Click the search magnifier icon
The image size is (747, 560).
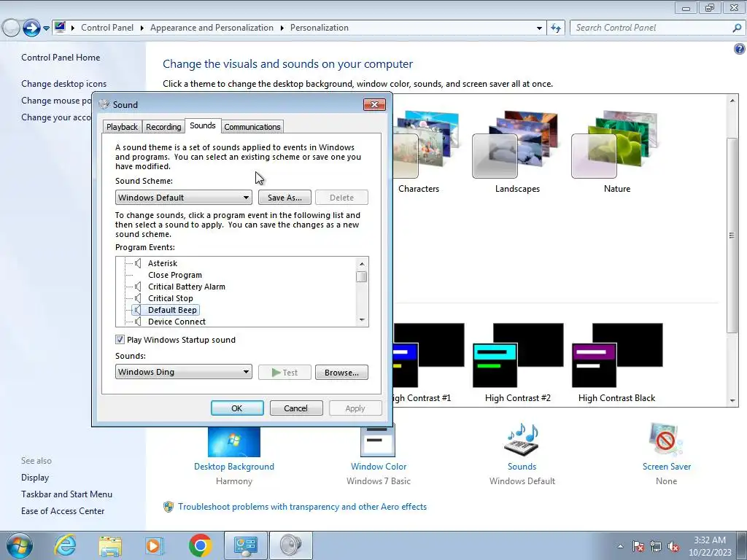tap(737, 28)
